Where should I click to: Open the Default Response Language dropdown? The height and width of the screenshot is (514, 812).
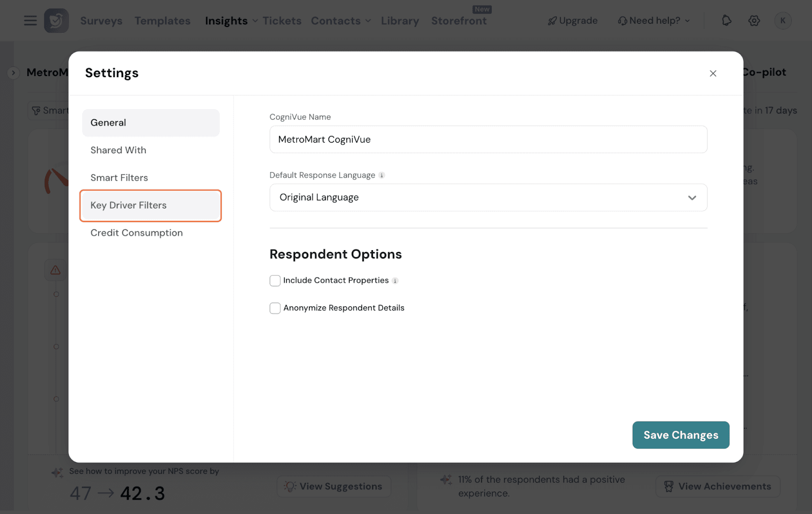tap(488, 197)
